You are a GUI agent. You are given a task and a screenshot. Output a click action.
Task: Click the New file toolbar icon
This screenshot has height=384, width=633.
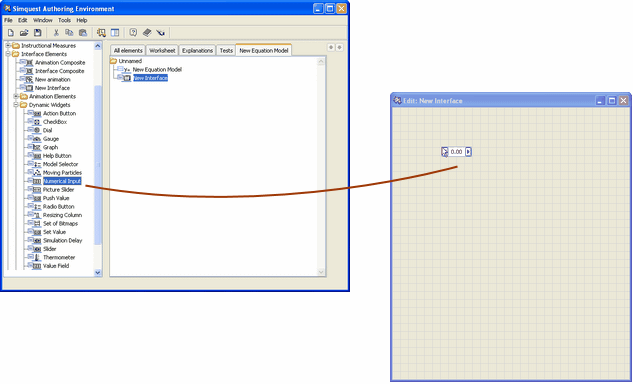point(11,33)
